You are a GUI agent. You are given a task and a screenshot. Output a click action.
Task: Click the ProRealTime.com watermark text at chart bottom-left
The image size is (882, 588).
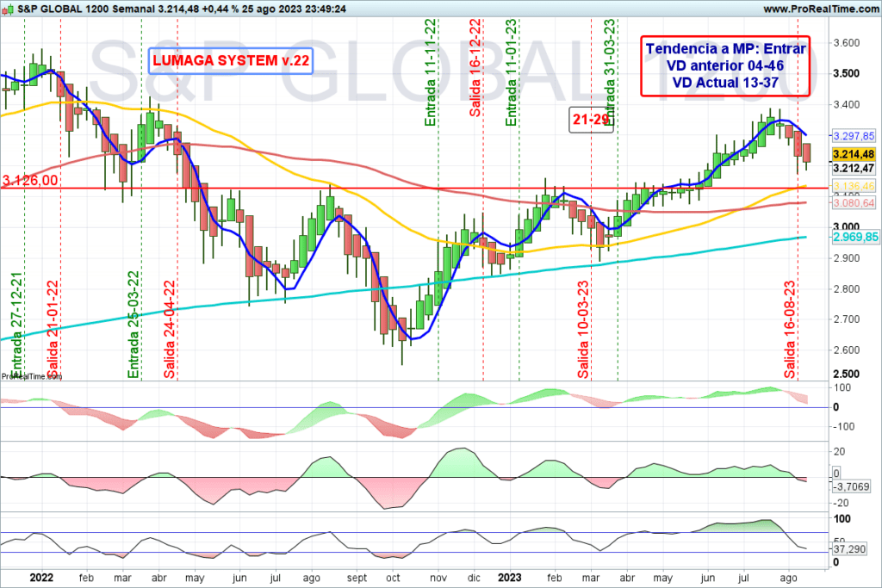tap(32, 376)
